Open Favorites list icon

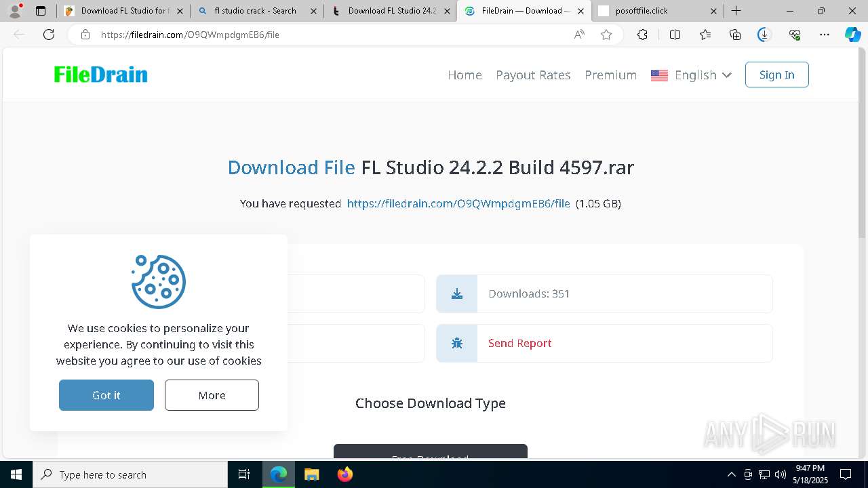pos(705,35)
